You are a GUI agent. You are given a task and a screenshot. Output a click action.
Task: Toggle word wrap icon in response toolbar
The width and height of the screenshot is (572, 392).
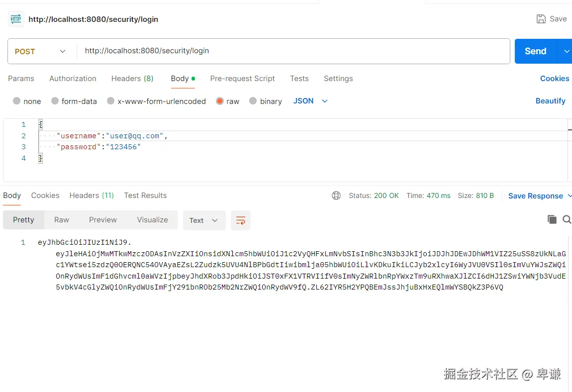click(241, 220)
